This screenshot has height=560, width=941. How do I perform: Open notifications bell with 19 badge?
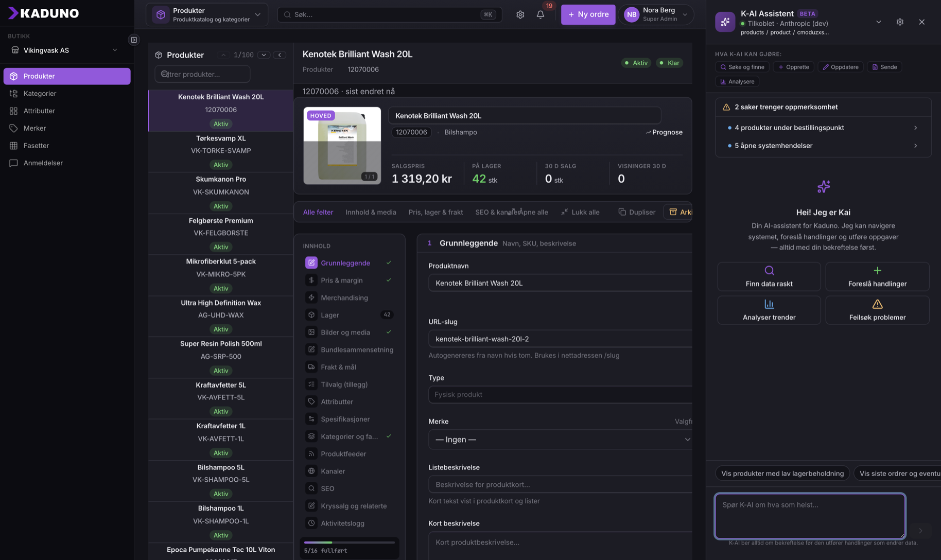click(x=541, y=14)
